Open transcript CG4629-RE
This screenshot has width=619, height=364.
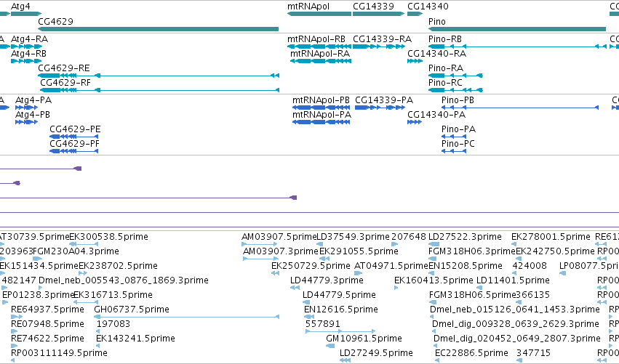(x=64, y=68)
